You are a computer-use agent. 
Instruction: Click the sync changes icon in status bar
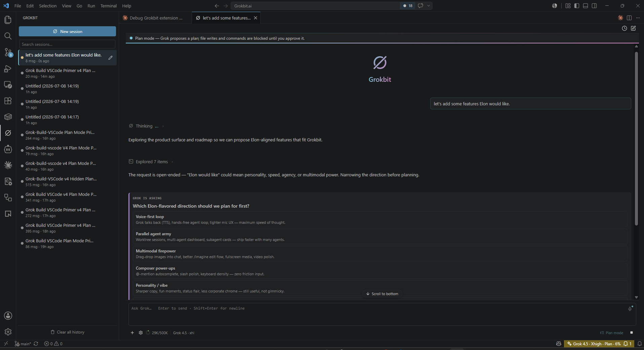click(36, 344)
